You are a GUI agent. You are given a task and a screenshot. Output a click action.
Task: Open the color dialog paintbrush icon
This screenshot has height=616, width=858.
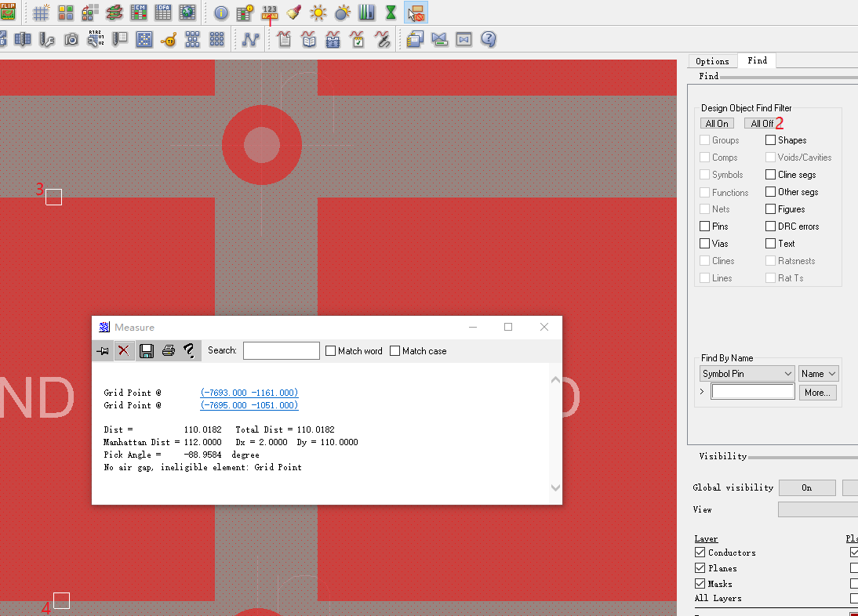coord(293,13)
